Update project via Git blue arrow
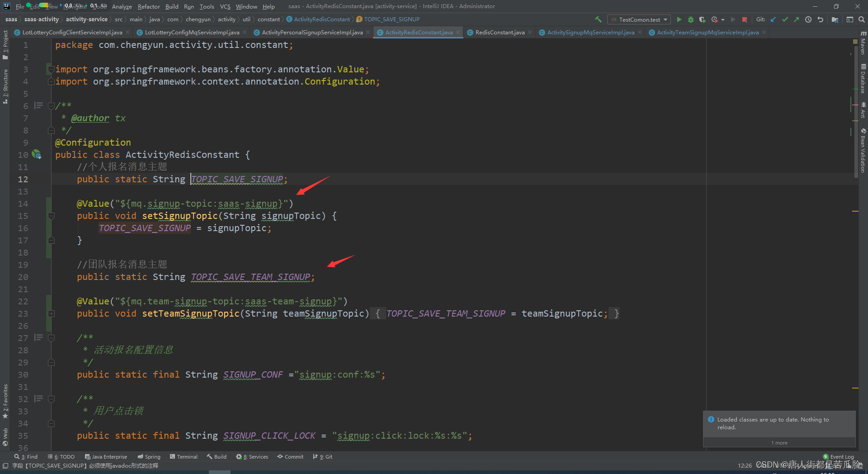This screenshot has height=474, width=868. click(773, 19)
